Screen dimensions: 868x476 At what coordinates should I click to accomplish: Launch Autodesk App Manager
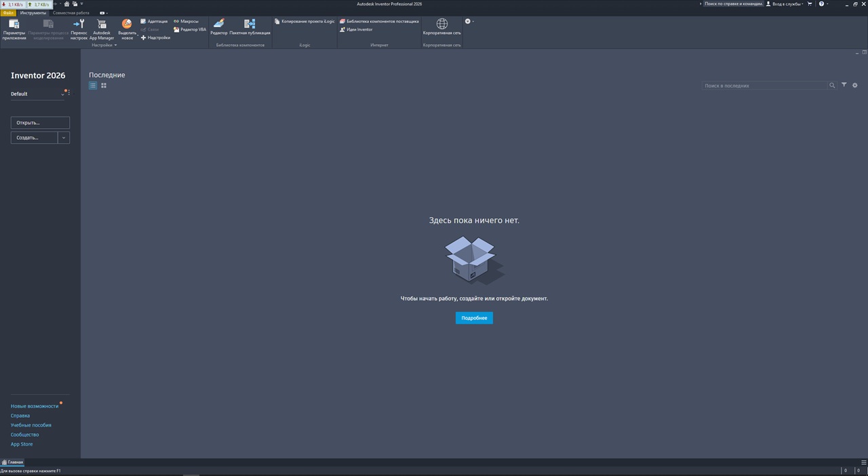(x=102, y=29)
